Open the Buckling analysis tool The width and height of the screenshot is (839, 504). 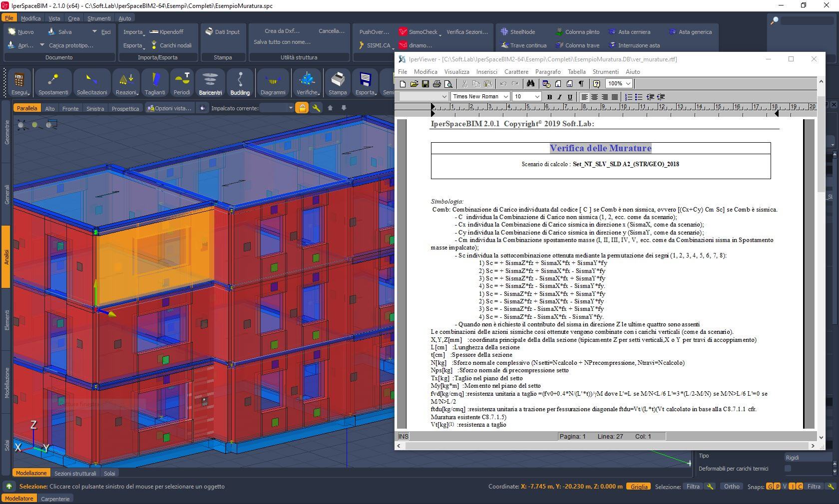240,83
